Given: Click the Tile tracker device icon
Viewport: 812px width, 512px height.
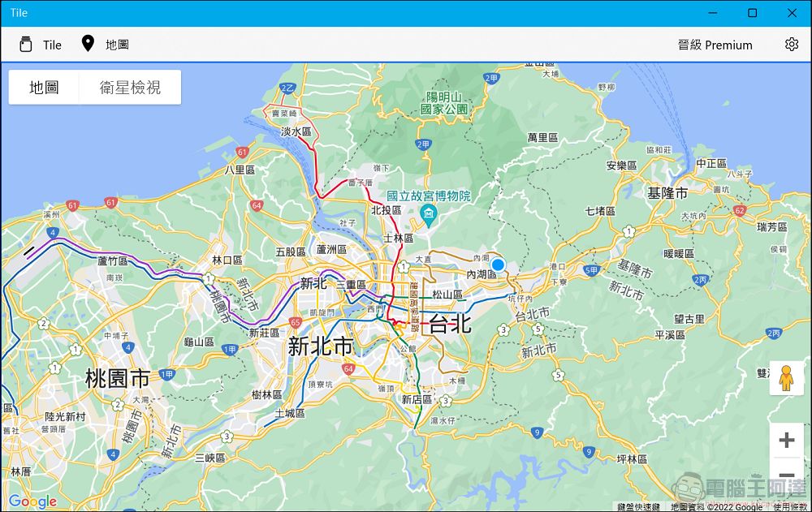Looking at the screenshot, I should pos(25,45).
